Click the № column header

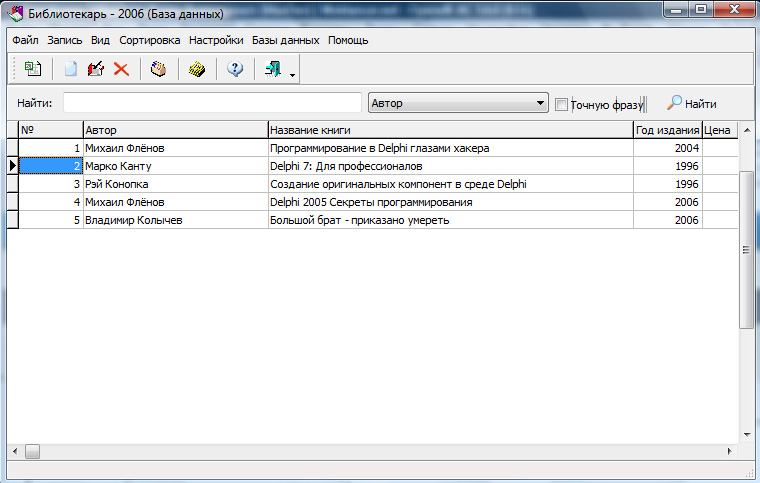click(51, 130)
